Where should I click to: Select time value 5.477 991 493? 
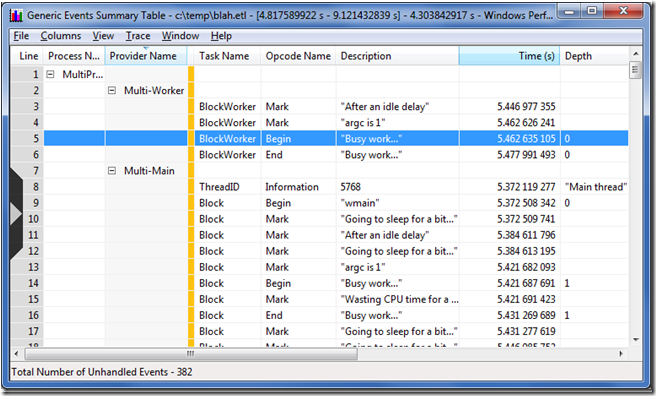click(526, 155)
